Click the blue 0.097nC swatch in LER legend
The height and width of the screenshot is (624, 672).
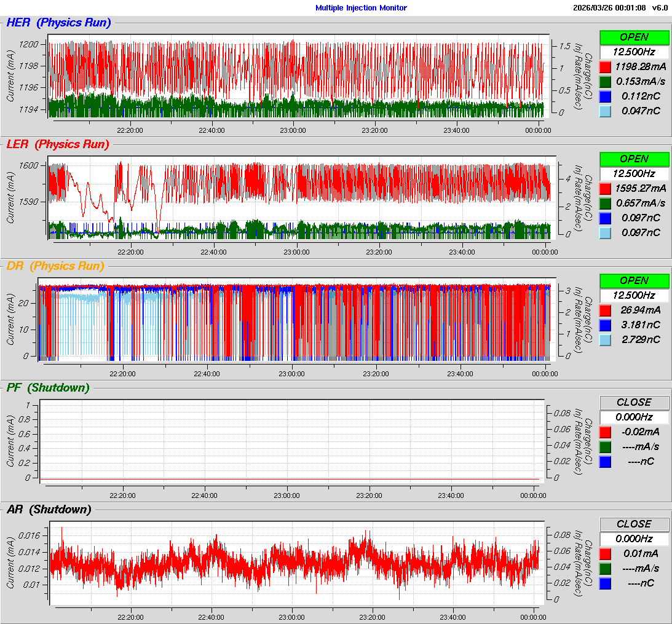click(606, 218)
